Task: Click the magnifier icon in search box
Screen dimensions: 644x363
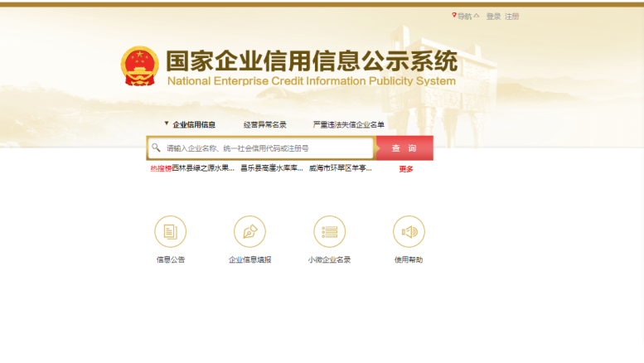Action: tap(156, 148)
